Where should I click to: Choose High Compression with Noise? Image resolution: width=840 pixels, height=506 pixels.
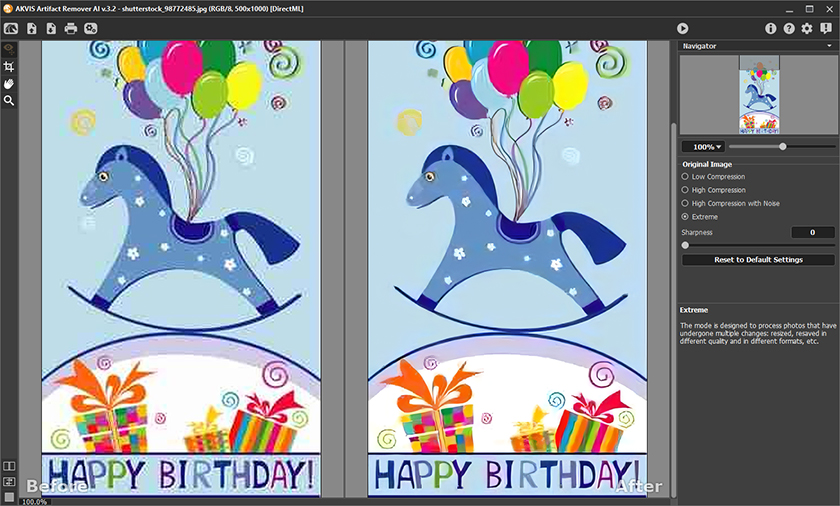(685, 203)
